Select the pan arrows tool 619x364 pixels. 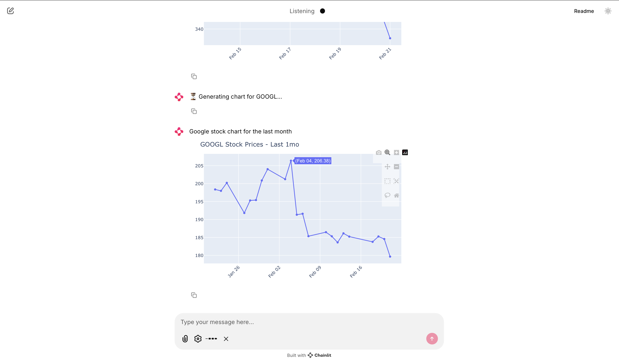click(387, 167)
